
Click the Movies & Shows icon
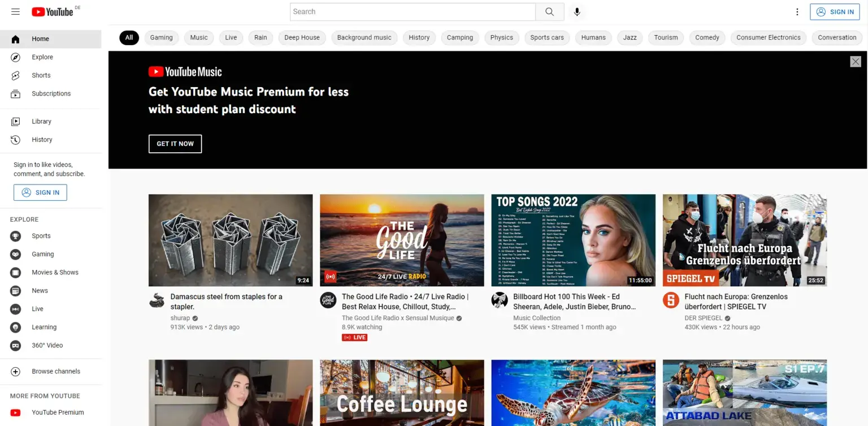click(15, 272)
